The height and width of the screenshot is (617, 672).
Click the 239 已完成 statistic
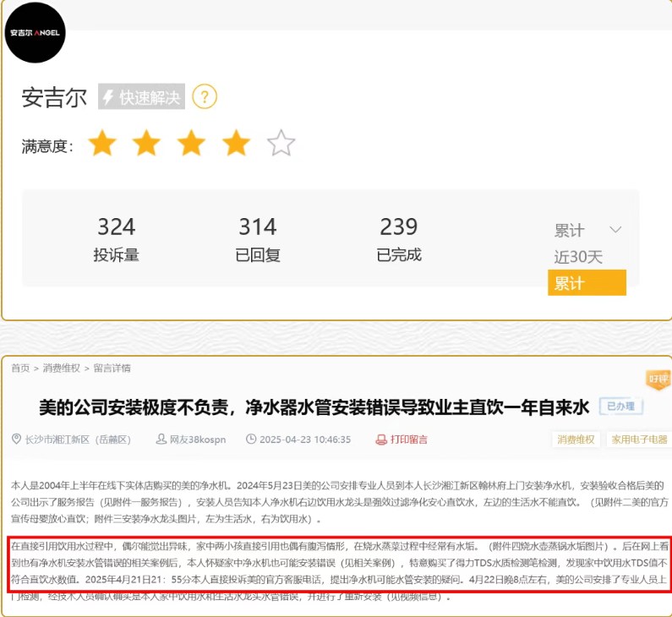(x=399, y=239)
